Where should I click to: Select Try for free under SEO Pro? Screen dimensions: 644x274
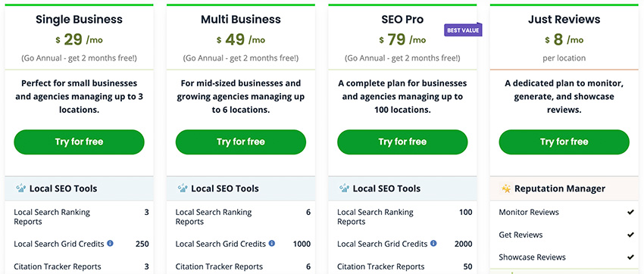tap(402, 142)
